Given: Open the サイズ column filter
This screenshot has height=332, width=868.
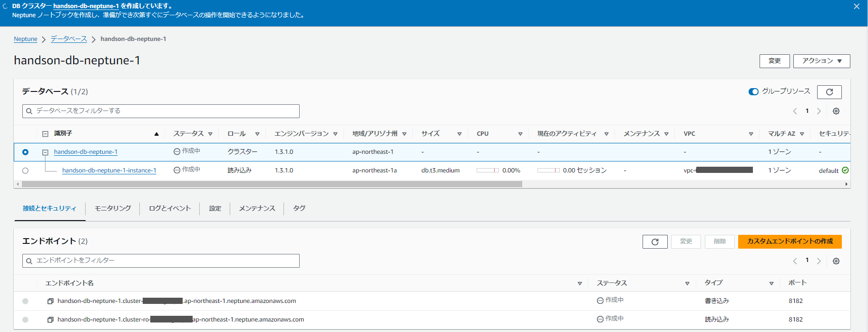Looking at the screenshot, I should (459, 134).
